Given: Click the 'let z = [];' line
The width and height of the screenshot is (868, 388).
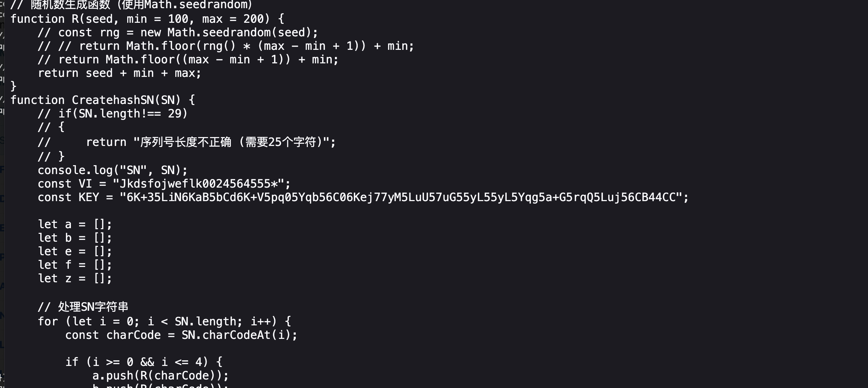Looking at the screenshot, I should point(75,278).
